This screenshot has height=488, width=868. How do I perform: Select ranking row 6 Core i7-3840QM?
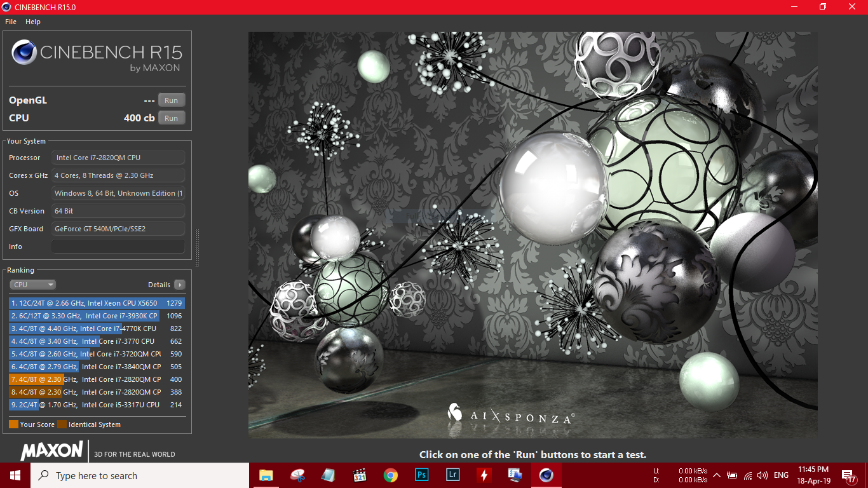97,367
